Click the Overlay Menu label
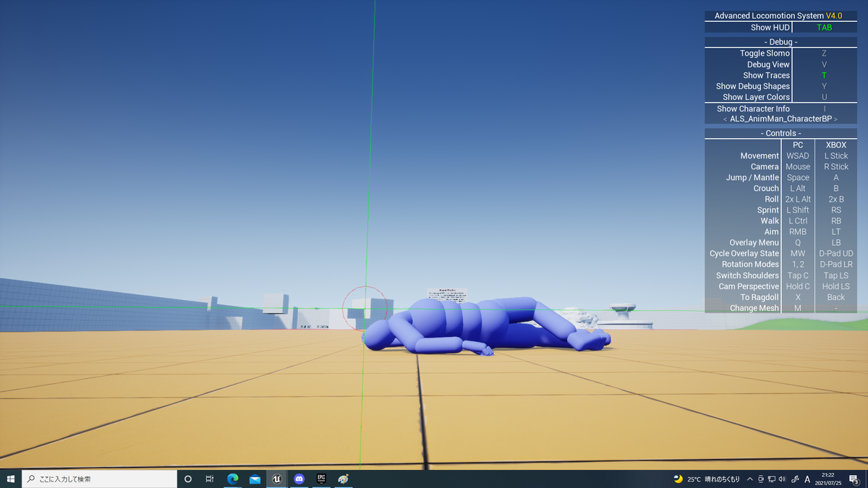The height and width of the screenshot is (488, 868). pos(754,242)
